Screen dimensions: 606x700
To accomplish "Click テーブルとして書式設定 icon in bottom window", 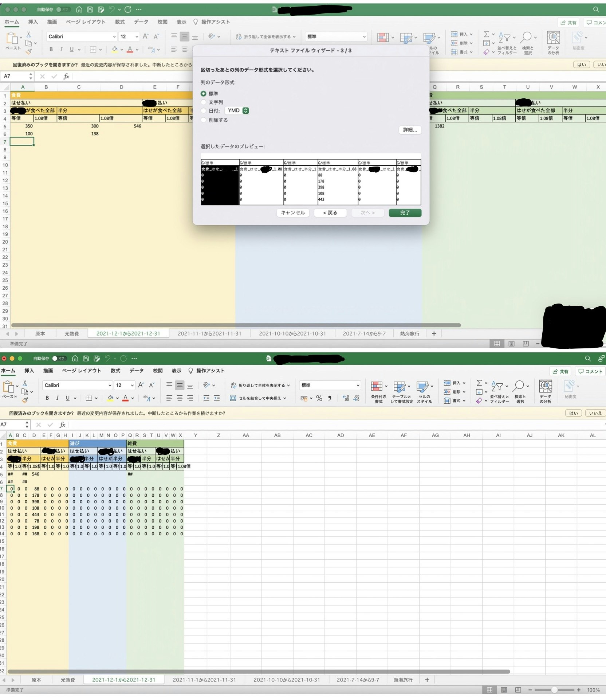I will [x=400, y=387].
